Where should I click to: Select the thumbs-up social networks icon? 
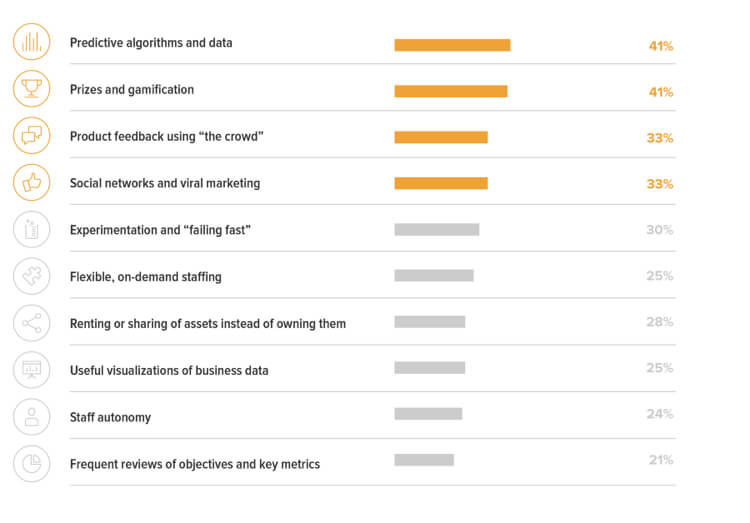tap(32, 183)
